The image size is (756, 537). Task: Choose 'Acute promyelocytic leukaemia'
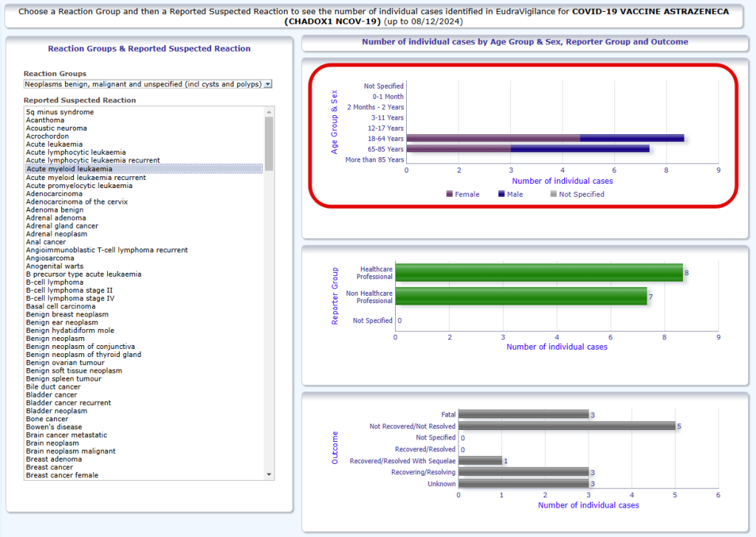pyautogui.click(x=79, y=186)
